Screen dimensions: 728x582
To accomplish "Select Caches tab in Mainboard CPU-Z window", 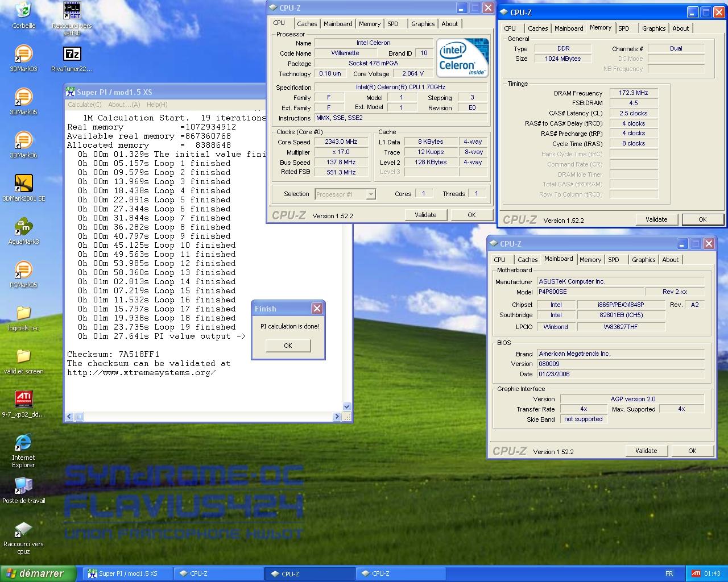I will pyautogui.click(x=528, y=260).
